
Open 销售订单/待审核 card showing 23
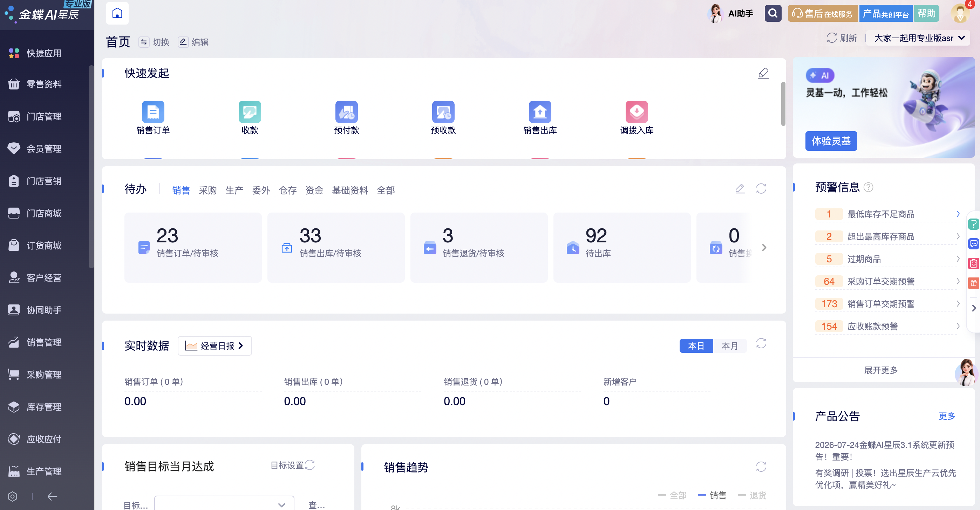[x=193, y=247]
